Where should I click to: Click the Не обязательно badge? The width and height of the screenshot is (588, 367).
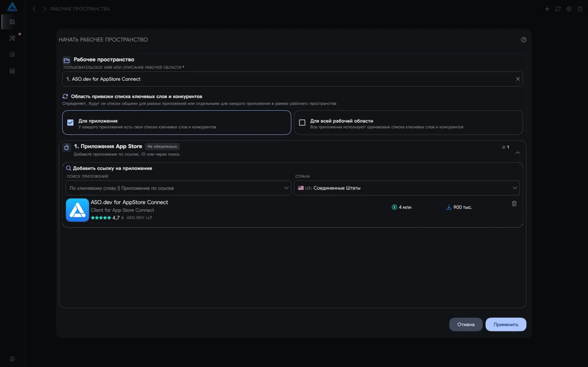tap(162, 146)
